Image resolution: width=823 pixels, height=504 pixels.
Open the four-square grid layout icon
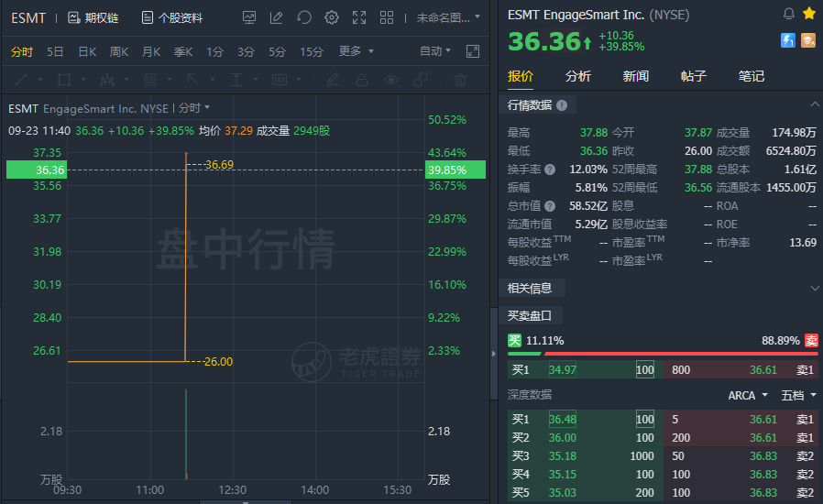pyautogui.click(x=387, y=17)
